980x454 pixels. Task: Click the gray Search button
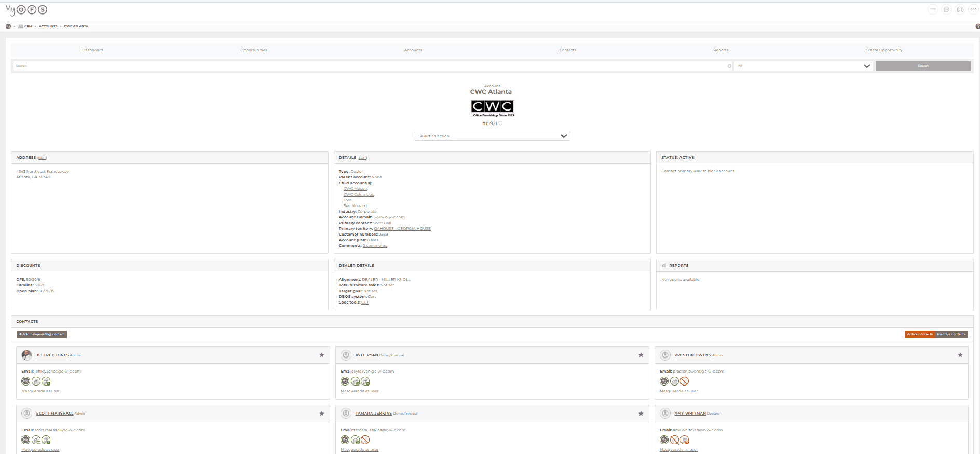[923, 66]
